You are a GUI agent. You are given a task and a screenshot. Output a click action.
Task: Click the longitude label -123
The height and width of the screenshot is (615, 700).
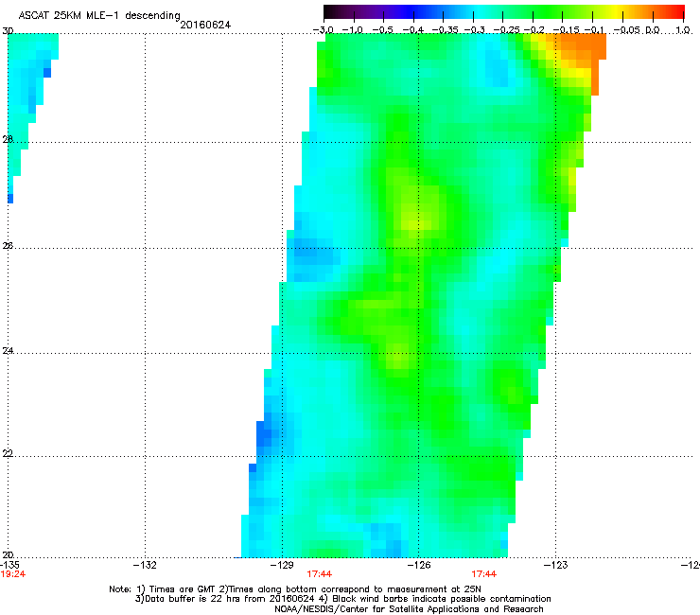(556, 565)
